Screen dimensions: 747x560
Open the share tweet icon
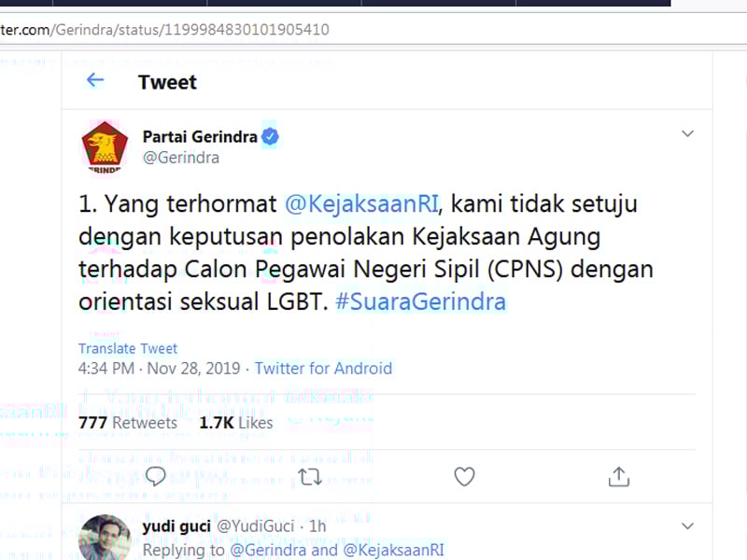(618, 476)
